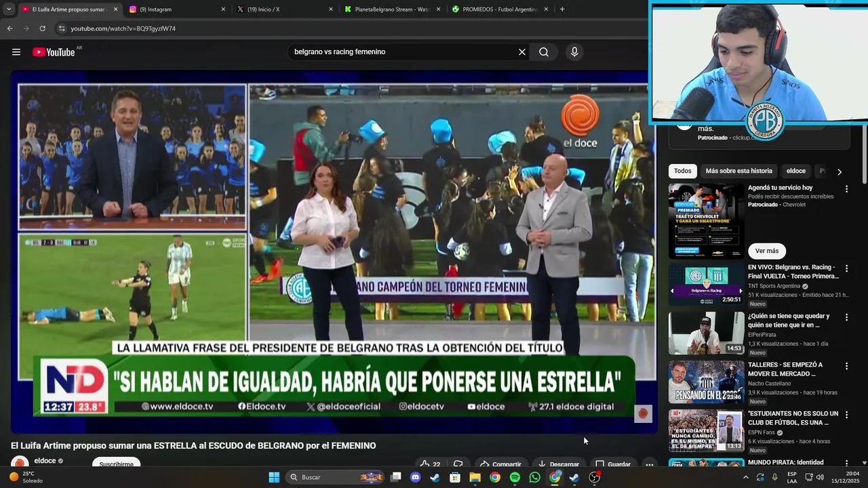The height and width of the screenshot is (488, 868).
Task: Expand the tab search dropdown
Action: [9, 9]
